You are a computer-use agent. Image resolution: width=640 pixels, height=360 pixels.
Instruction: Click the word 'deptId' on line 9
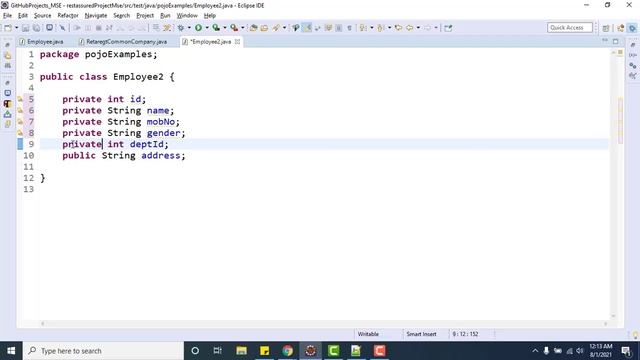point(147,144)
